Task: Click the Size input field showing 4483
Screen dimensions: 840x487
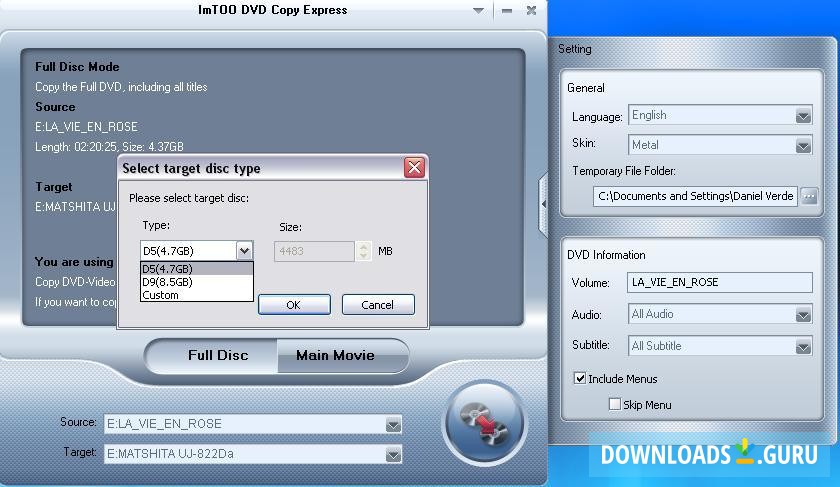Action: [314, 251]
